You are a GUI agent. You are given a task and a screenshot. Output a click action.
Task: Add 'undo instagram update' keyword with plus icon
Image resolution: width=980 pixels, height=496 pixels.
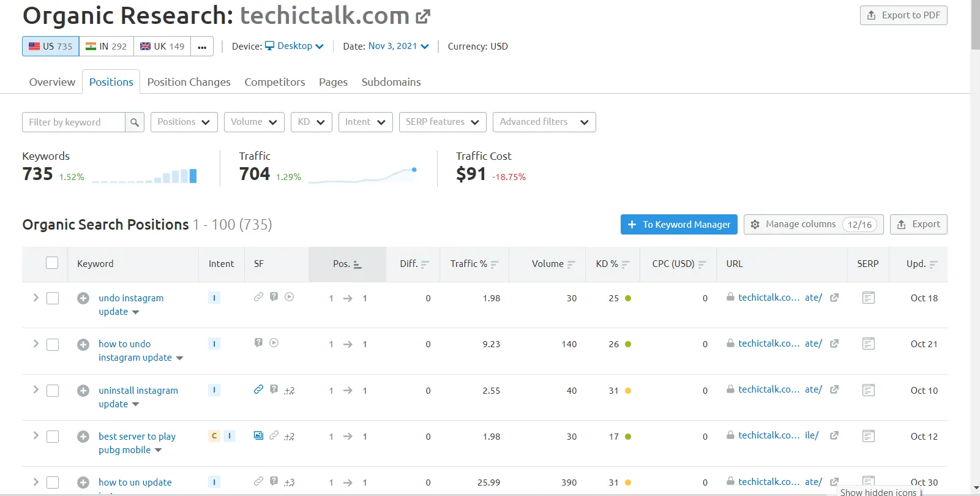83,298
